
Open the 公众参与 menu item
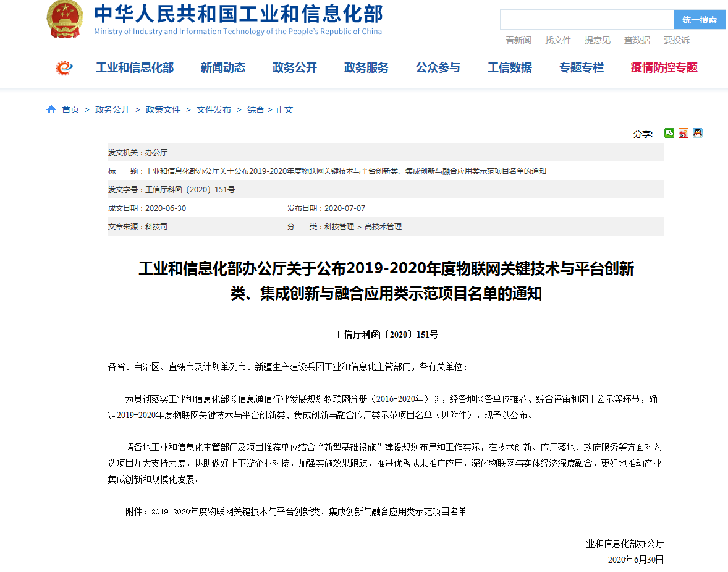coord(438,68)
